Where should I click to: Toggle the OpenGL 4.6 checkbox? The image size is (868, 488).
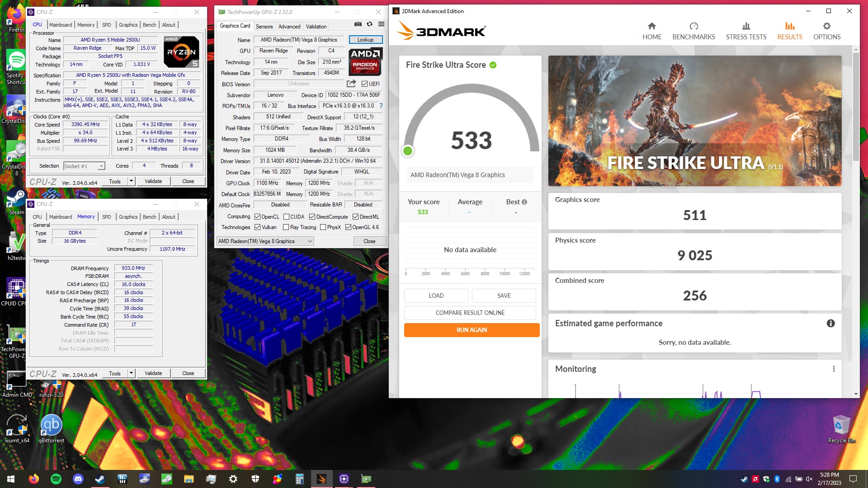pyautogui.click(x=348, y=227)
